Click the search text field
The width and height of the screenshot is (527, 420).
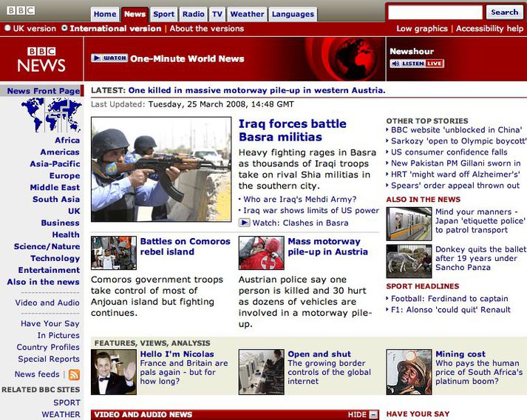pos(435,13)
